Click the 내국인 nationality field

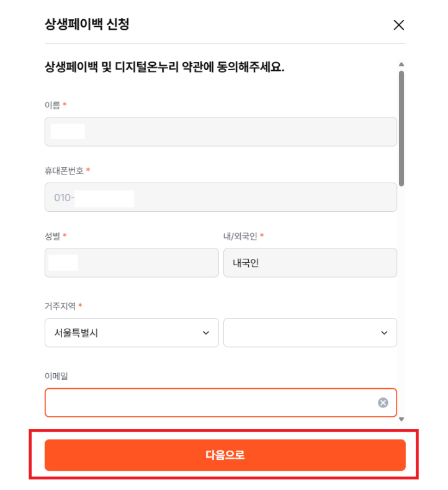click(x=310, y=263)
